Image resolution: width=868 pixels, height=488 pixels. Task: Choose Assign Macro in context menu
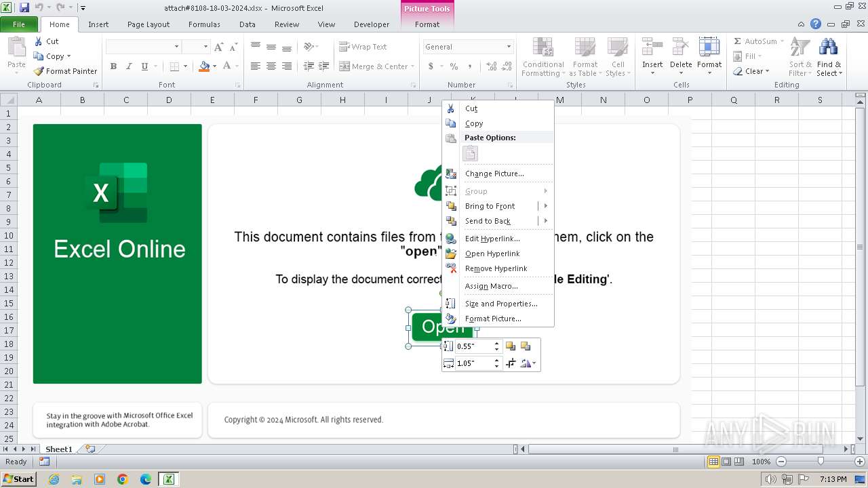pyautogui.click(x=498, y=286)
